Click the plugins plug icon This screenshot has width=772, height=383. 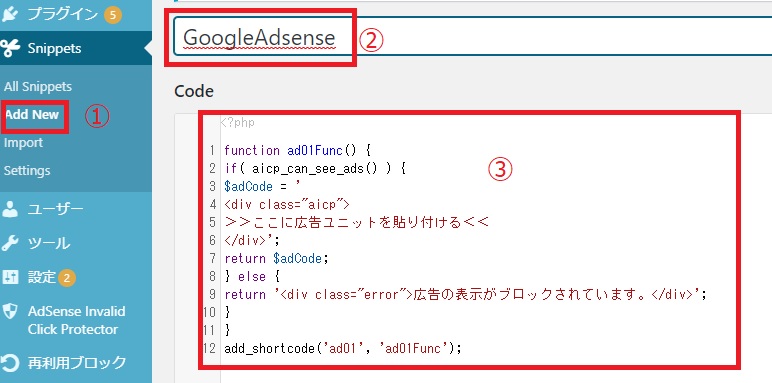pos(10,14)
